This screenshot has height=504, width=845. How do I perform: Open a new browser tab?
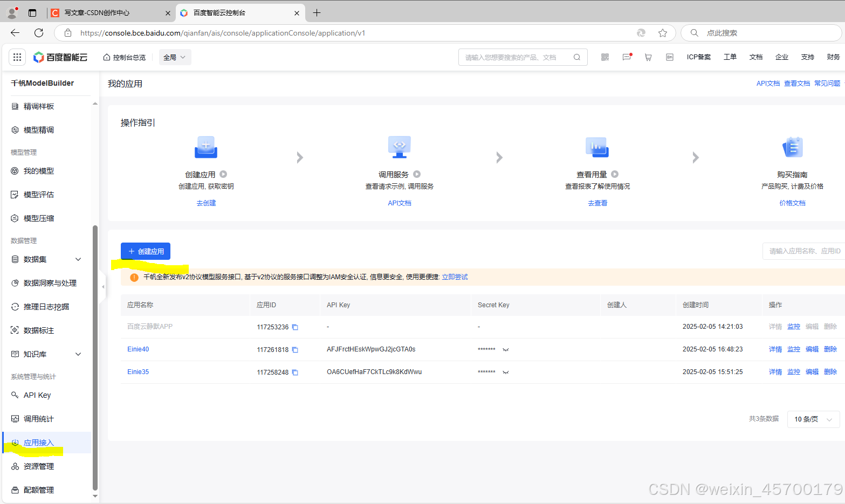tap(317, 13)
